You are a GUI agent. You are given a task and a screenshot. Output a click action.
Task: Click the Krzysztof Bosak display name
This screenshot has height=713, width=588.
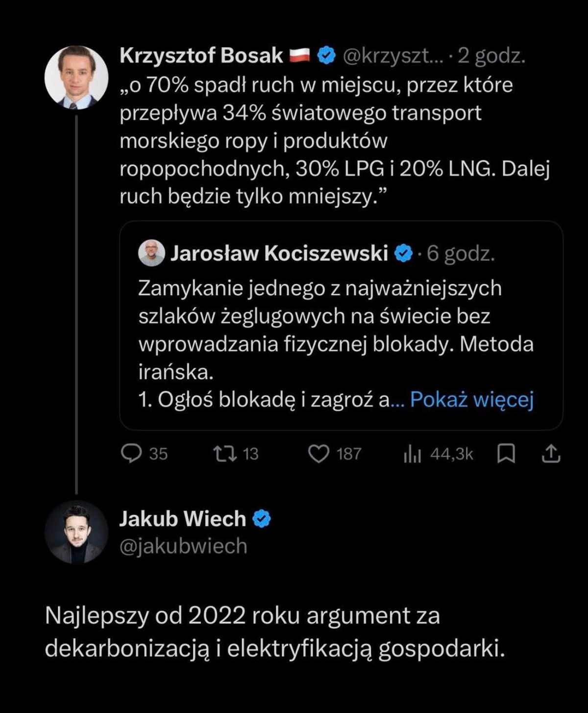(x=201, y=55)
